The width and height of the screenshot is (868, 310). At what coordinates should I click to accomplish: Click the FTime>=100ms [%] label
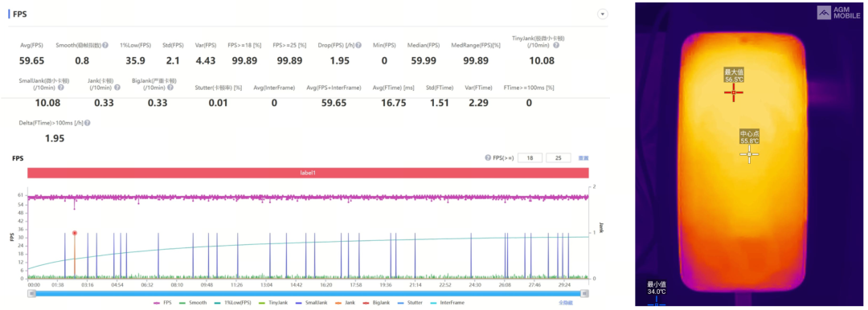tap(529, 88)
